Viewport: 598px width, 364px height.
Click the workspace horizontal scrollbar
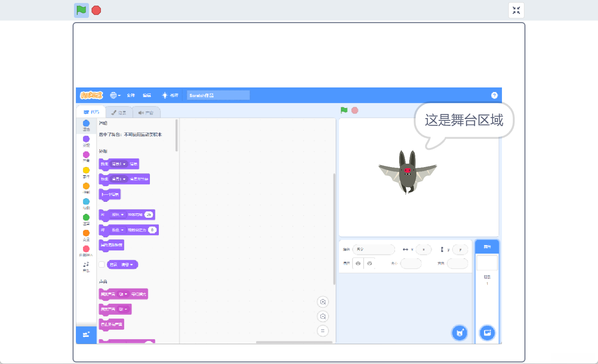point(294,342)
